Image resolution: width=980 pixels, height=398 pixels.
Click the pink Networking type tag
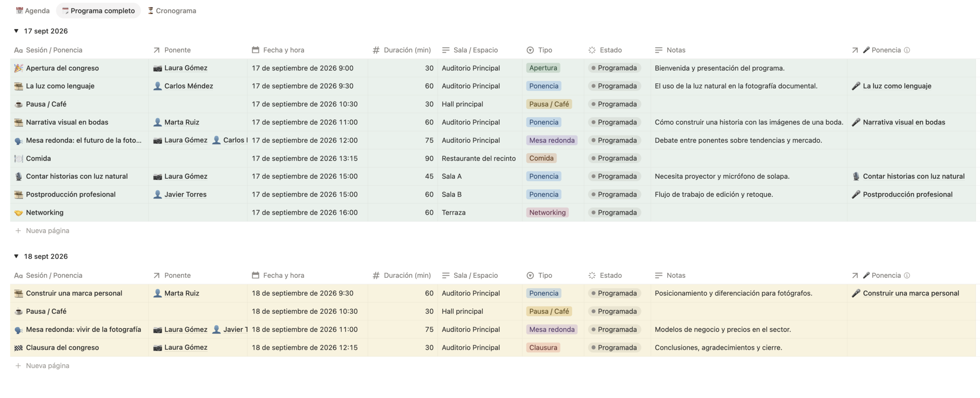point(547,213)
